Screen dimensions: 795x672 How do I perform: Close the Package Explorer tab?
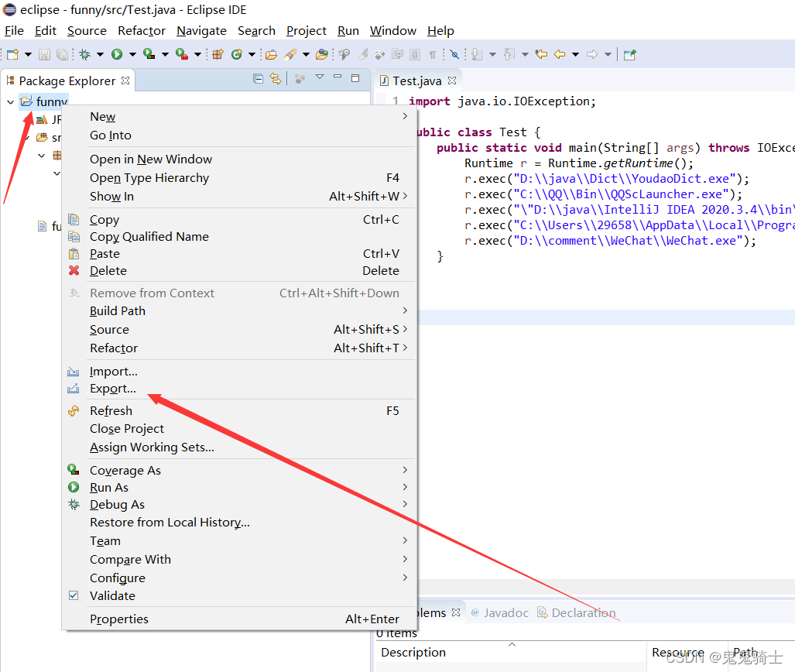[x=125, y=81]
